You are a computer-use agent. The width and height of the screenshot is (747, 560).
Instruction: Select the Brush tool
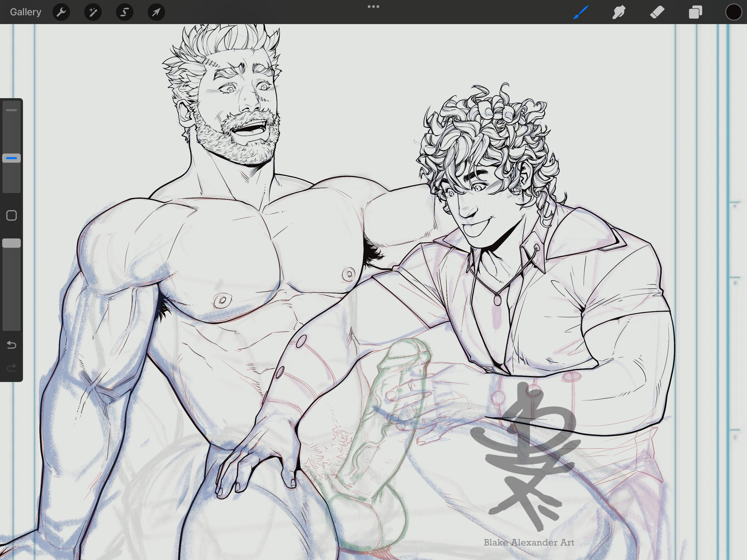[581, 12]
